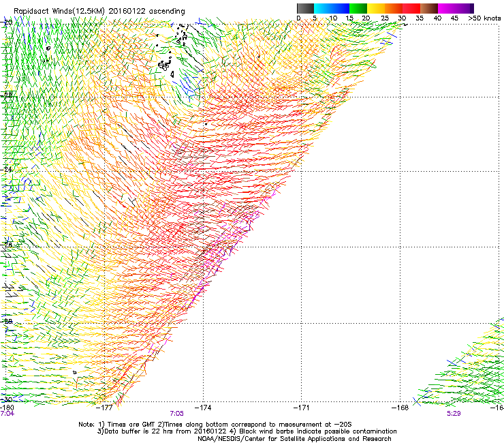Viewport: 504px width, 443px height.
Task: Click the 'Note: 1) Times are GMT' text line
Action: point(215,425)
